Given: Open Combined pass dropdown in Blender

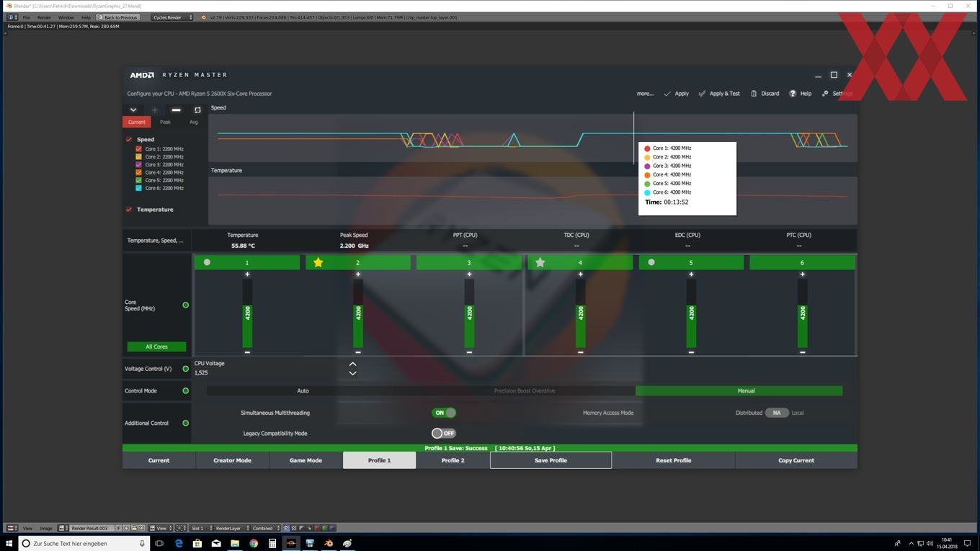Looking at the screenshot, I should point(266,528).
